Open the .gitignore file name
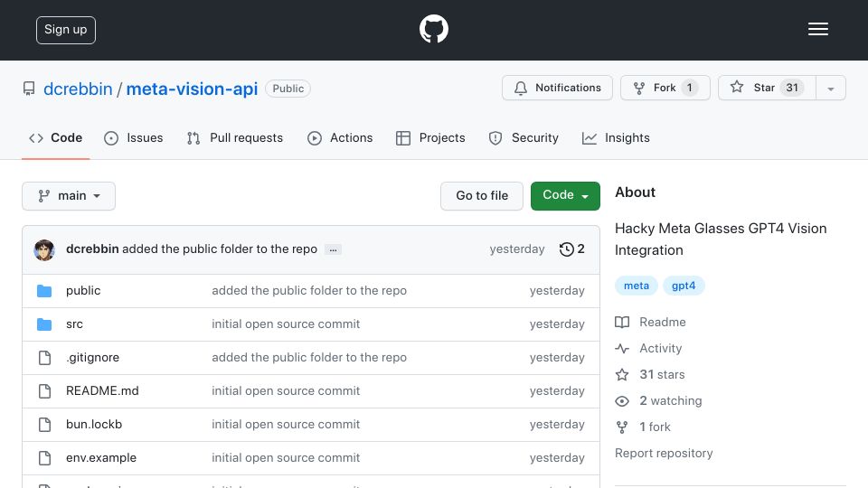Screen dimensions: 868x488 [x=92, y=358]
